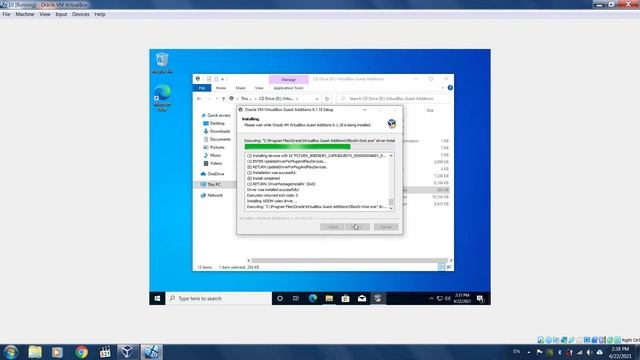
Task: Switch Explorer to details view icon
Action: pyautogui.click(x=442, y=267)
